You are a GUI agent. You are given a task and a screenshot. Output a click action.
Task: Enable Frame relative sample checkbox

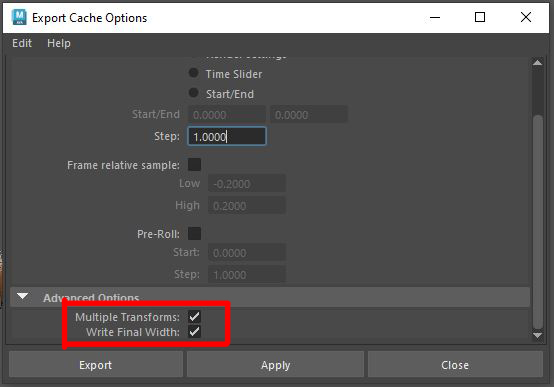click(x=194, y=165)
